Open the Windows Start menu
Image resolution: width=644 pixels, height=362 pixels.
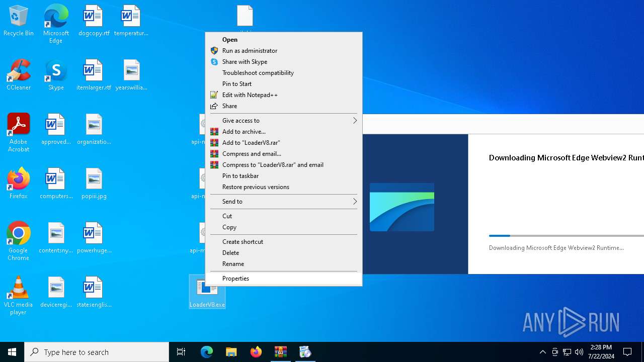coord(12,352)
